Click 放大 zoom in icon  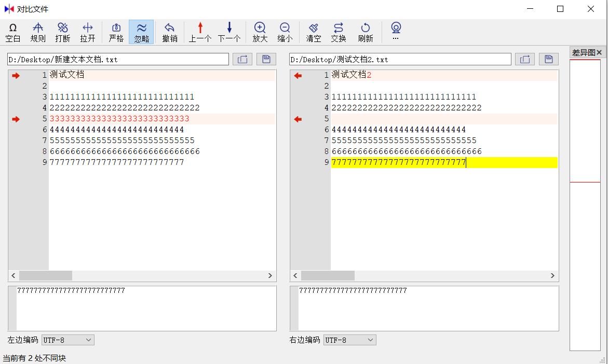[260, 32]
